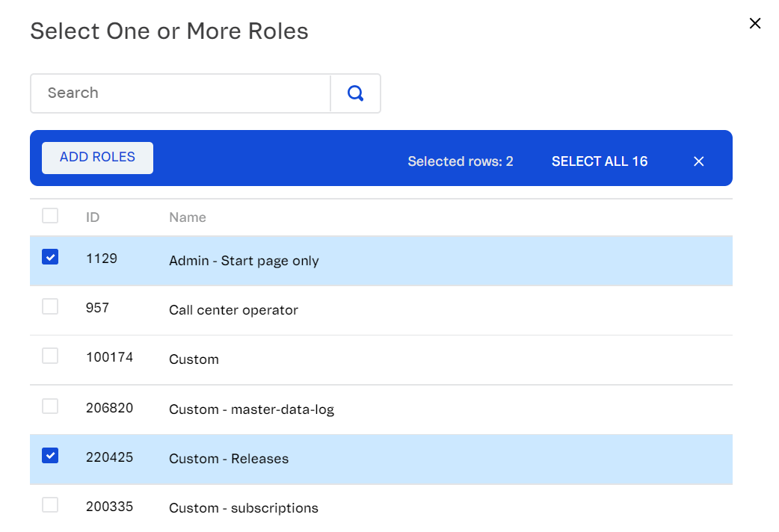The width and height of the screenshot is (779, 532).
Task: Check the Custom - master-data-log checkbox
Action: pyautogui.click(x=50, y=406)
